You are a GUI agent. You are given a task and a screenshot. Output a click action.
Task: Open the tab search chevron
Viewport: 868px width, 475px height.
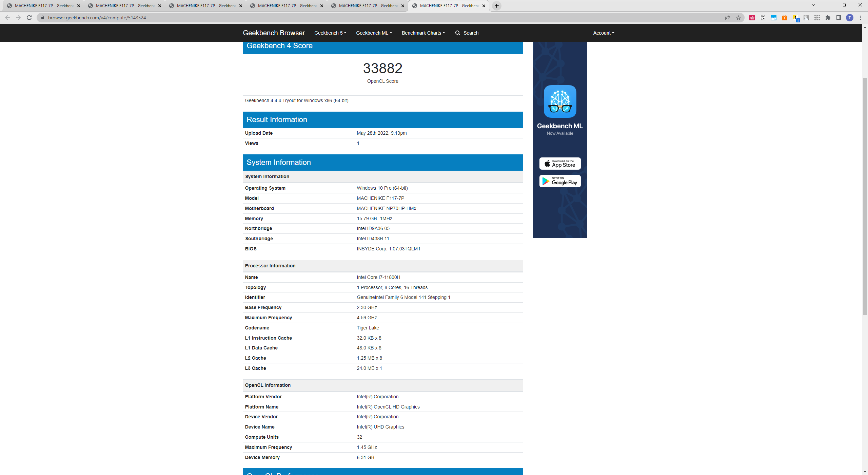click(813, 5)
